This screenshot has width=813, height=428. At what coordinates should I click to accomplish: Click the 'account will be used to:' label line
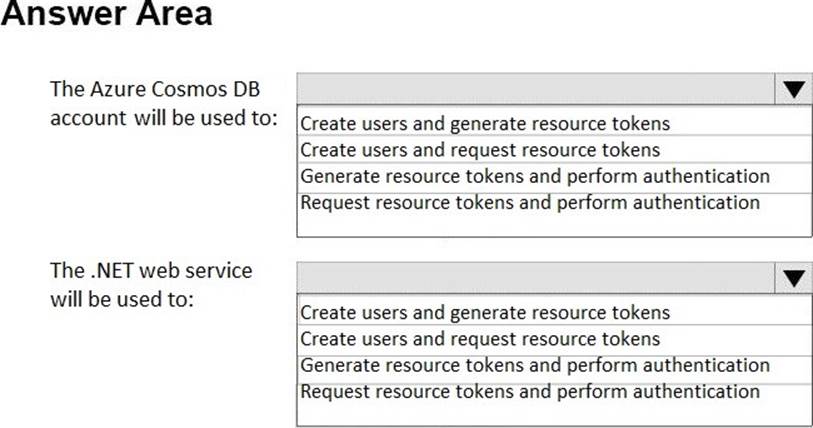click(162, 116)
